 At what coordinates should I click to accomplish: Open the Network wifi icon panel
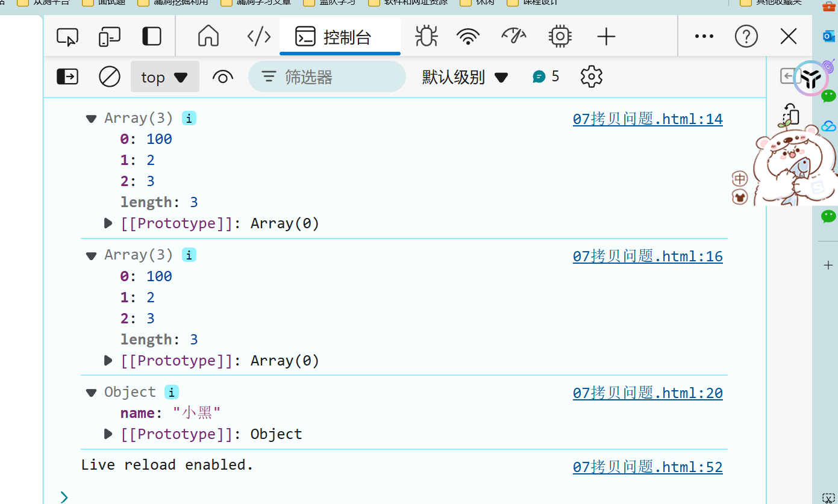(x=468, y=37)
